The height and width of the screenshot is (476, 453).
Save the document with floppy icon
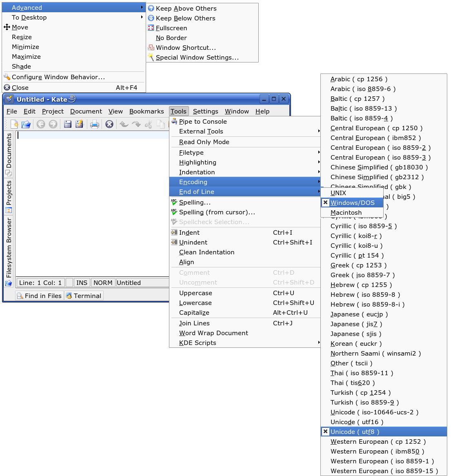point(68,124)
